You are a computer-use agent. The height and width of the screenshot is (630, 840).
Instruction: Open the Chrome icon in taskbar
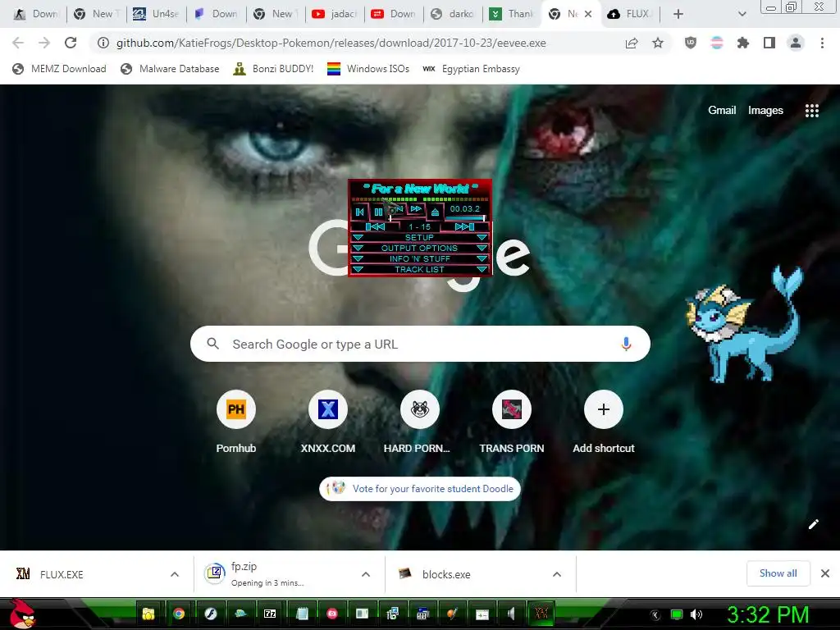[179, 614]
